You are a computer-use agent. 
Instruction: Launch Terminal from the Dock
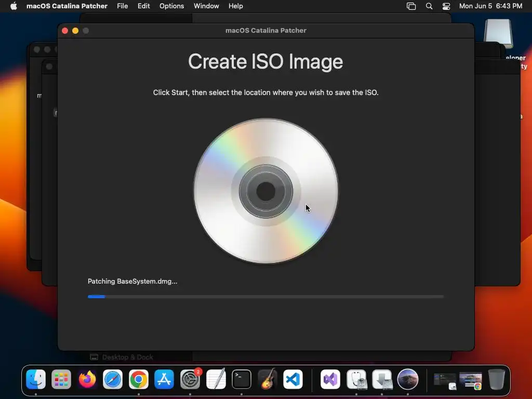click(241, 379)
